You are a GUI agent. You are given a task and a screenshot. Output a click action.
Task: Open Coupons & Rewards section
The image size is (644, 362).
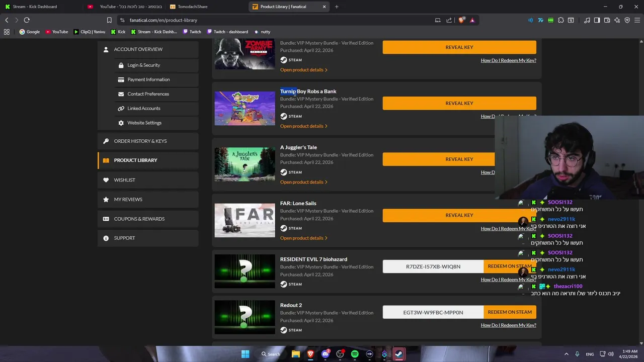[148, 219]
